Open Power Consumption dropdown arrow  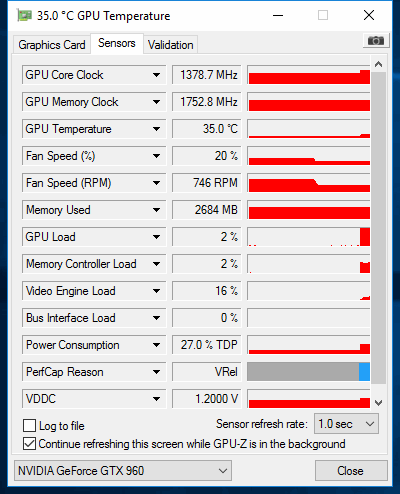156,345
